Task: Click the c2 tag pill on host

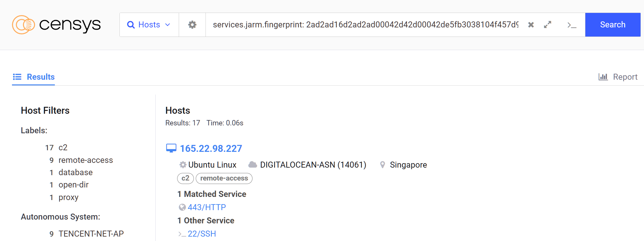Action: (185, 178)
